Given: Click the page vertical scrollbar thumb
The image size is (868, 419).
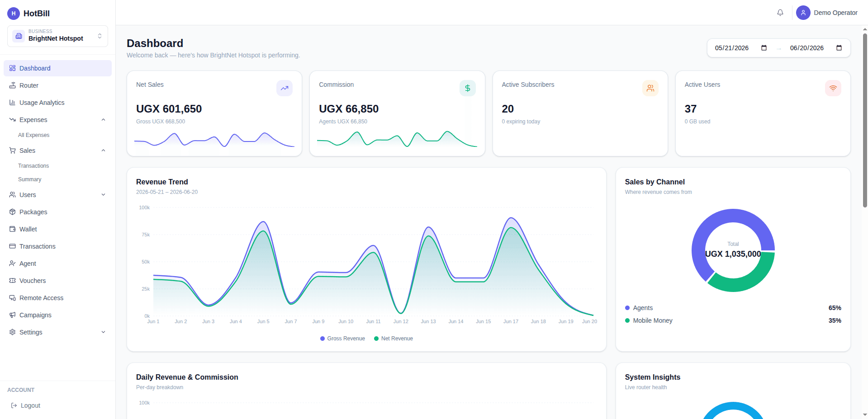Looking at the screenshot, I should [x=865, y=120].
